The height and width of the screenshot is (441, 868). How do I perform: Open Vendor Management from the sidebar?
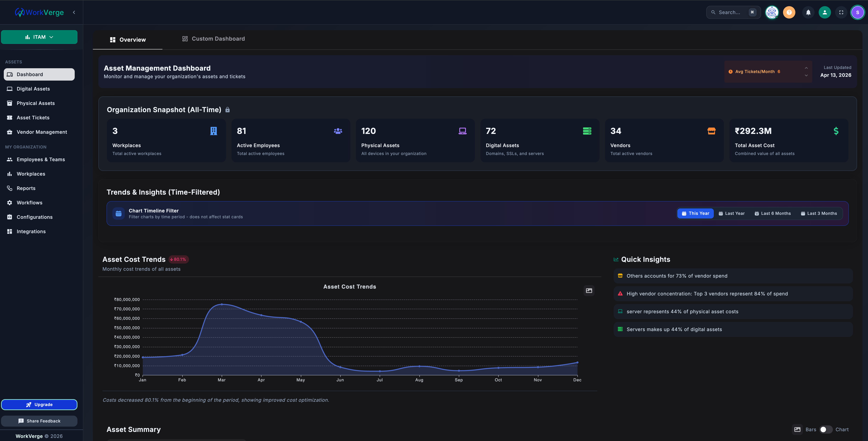41,132
